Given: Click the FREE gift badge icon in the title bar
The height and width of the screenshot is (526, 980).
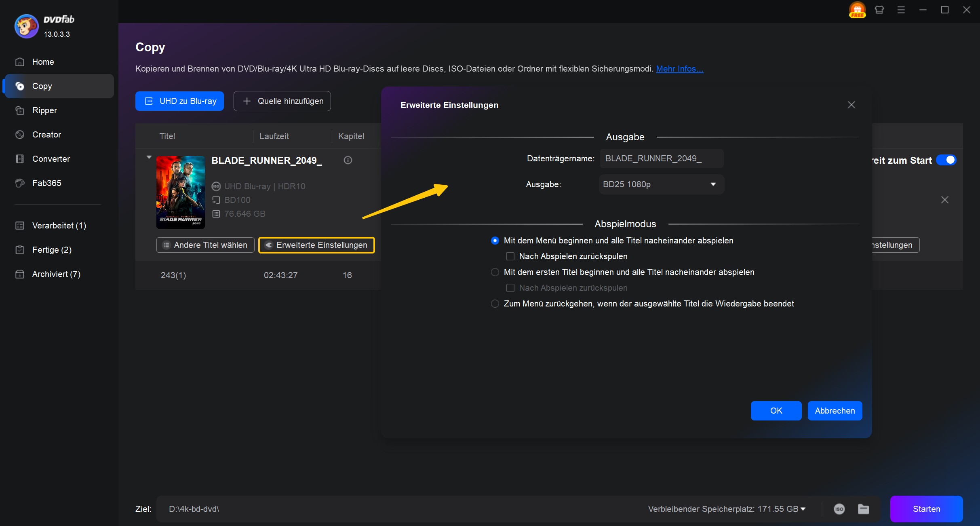Looking at the screenshot, I should (857, 10).
